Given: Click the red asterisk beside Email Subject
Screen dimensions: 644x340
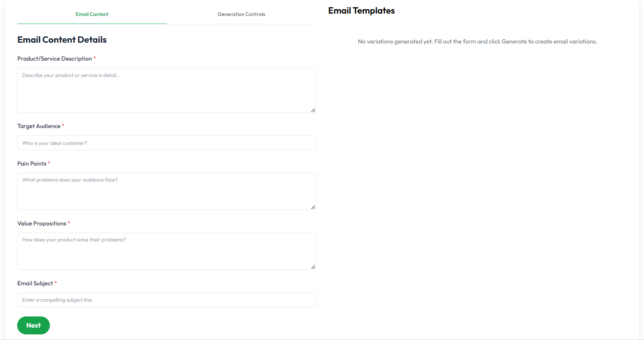Looking at the screenshot, I should pyautogui.click(x=56, y=283).
